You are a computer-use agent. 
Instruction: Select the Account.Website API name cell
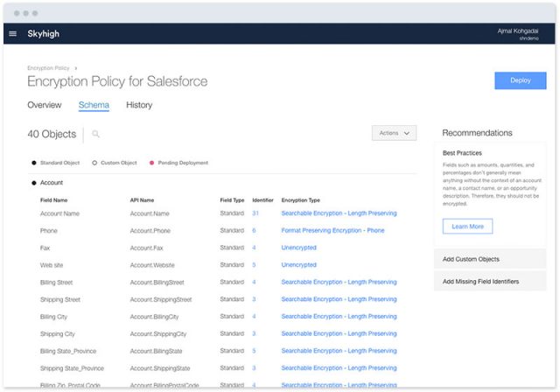click(x=152, y=265)
